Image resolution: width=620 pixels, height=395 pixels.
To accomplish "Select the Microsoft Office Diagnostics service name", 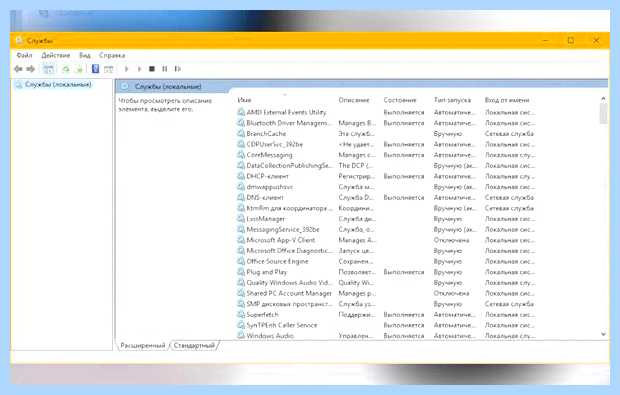I will (289, 251).
